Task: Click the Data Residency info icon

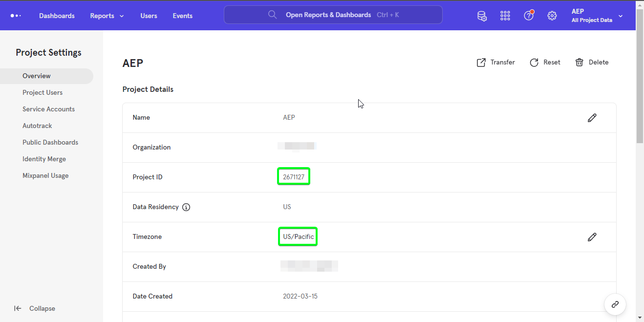Action: pyautogui.click(x=186, y=207)
